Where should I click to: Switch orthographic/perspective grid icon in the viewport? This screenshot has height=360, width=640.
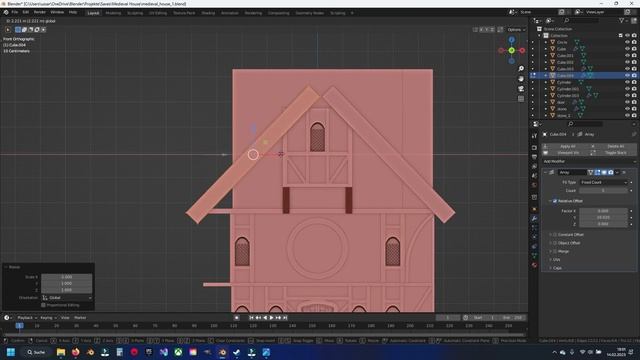521,99
